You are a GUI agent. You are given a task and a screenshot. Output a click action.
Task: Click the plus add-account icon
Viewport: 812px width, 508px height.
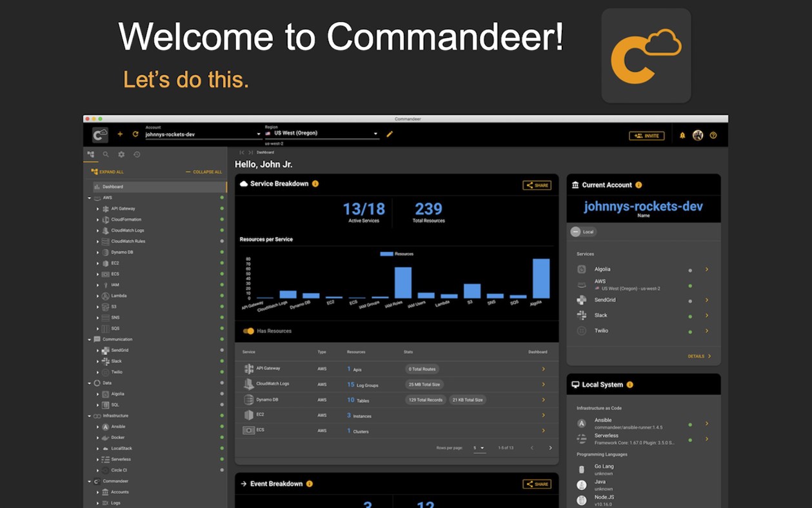pos(120,134)
